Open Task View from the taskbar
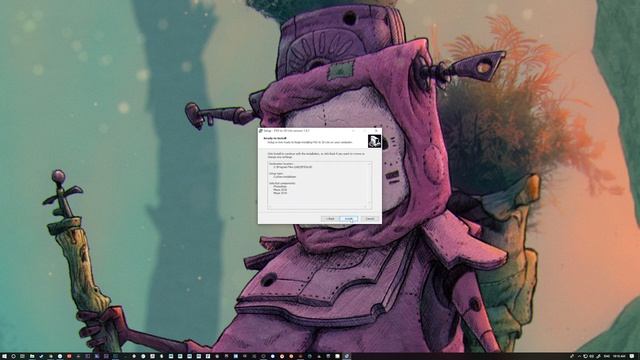Screen dimensions: 640x360 click(x=22, y=356)
